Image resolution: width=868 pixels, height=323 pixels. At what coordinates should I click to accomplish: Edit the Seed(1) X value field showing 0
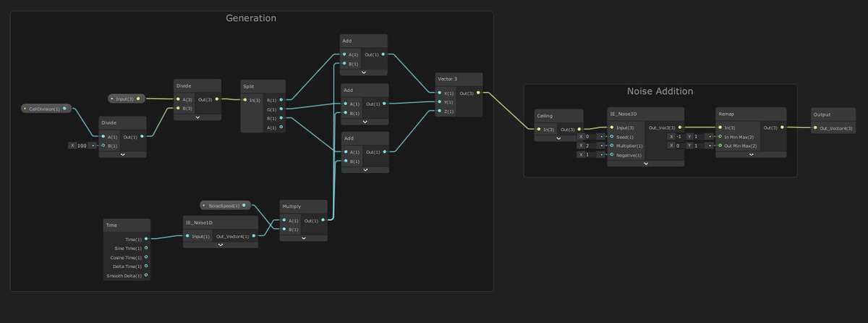click(591, 136)
